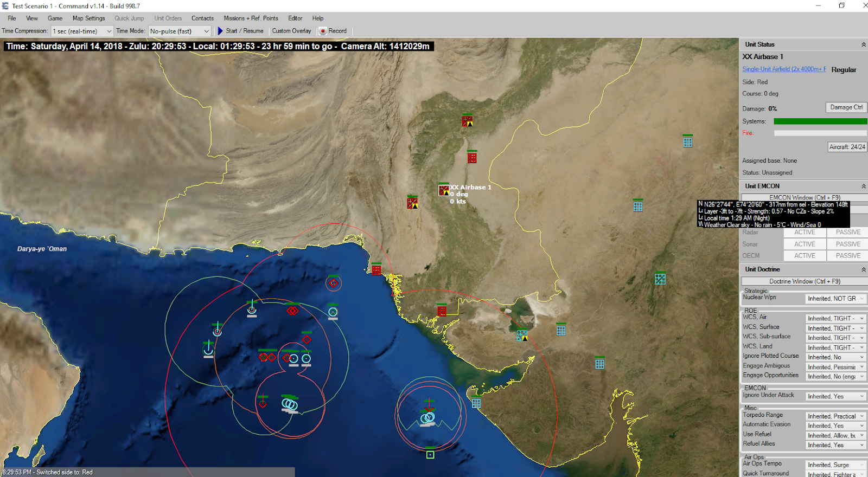Viewport: 868px width, 477px height.
Task: Set Radar EMCON to ACTIVE
Action: pos(805,232)
